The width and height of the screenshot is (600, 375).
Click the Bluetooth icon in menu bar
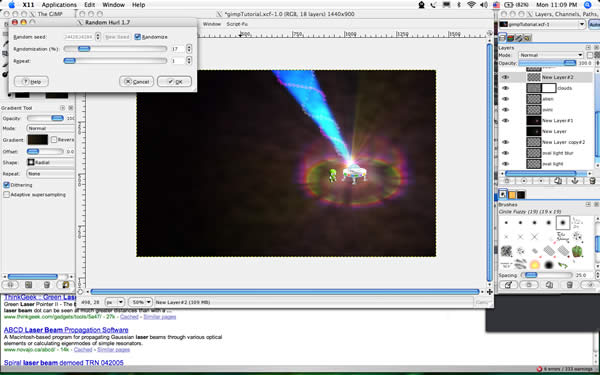459,5
